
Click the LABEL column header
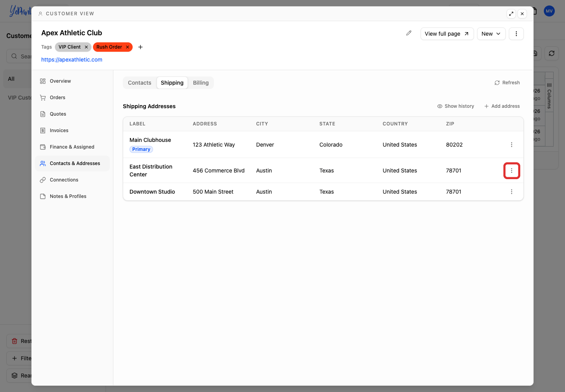click(x=137, y=124)
